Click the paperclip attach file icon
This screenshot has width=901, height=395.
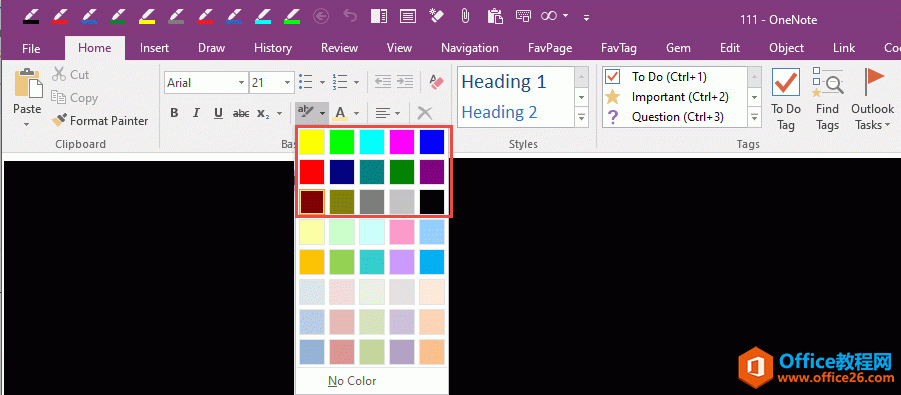(465, 16)
